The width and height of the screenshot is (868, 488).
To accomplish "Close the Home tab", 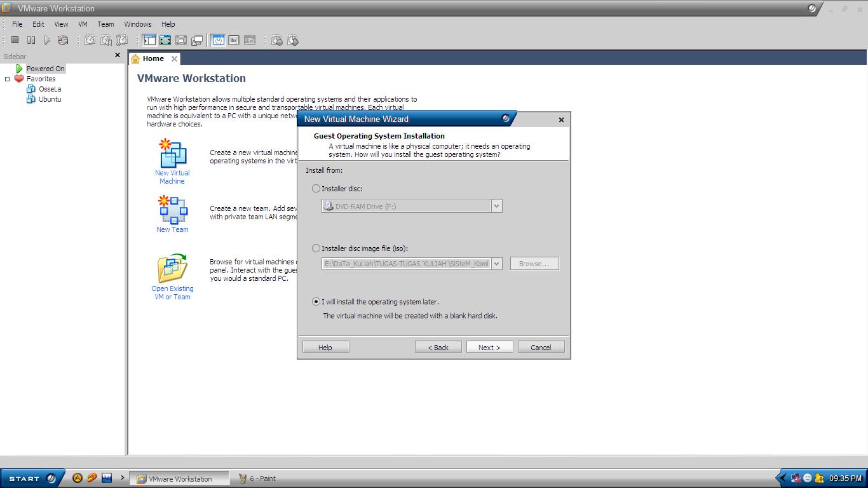I will pyautogui.click(x=174, y=58).
